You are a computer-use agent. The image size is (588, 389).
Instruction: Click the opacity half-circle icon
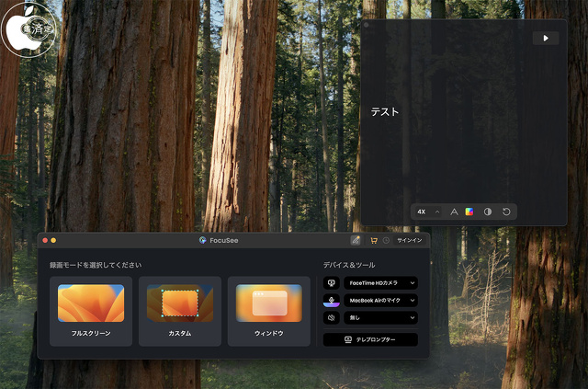pyautogui.click(x=488, y=212)
